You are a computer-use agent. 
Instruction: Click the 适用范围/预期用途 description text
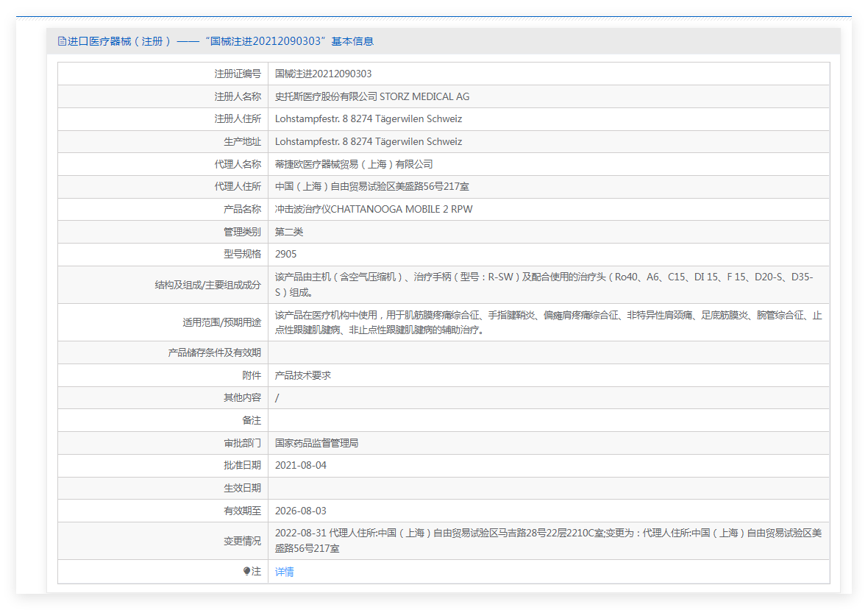tap(549, 323)
